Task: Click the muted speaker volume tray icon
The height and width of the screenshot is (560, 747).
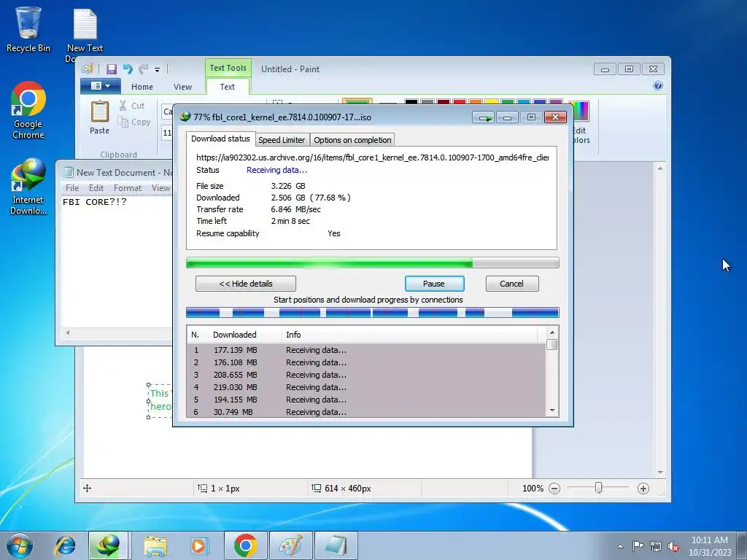Action: 673,547
